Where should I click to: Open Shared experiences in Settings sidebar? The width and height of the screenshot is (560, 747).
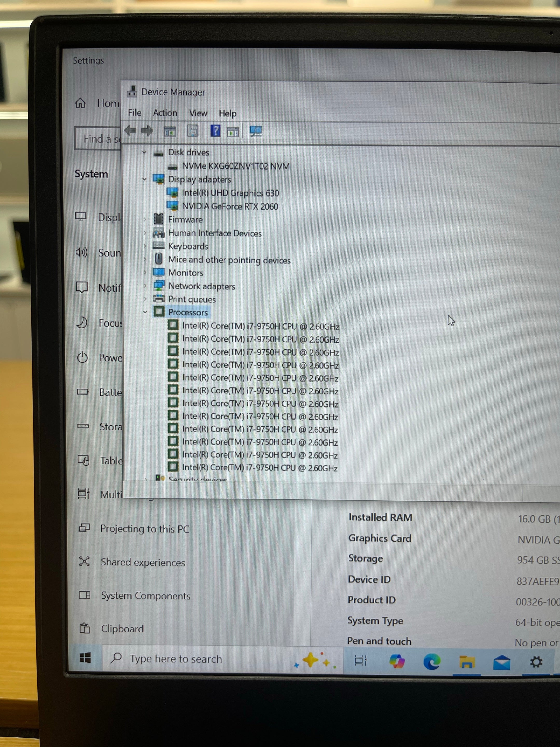(x=132, y=562)
